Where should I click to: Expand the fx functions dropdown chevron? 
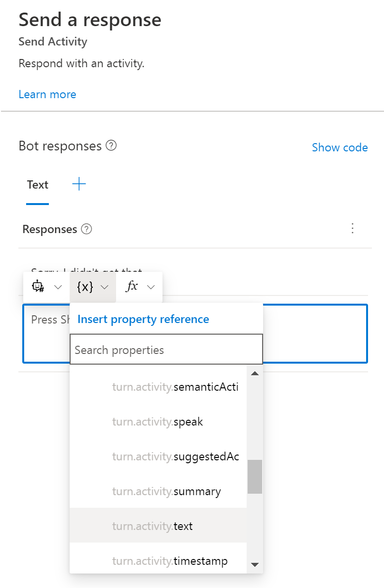pos(151,287)
